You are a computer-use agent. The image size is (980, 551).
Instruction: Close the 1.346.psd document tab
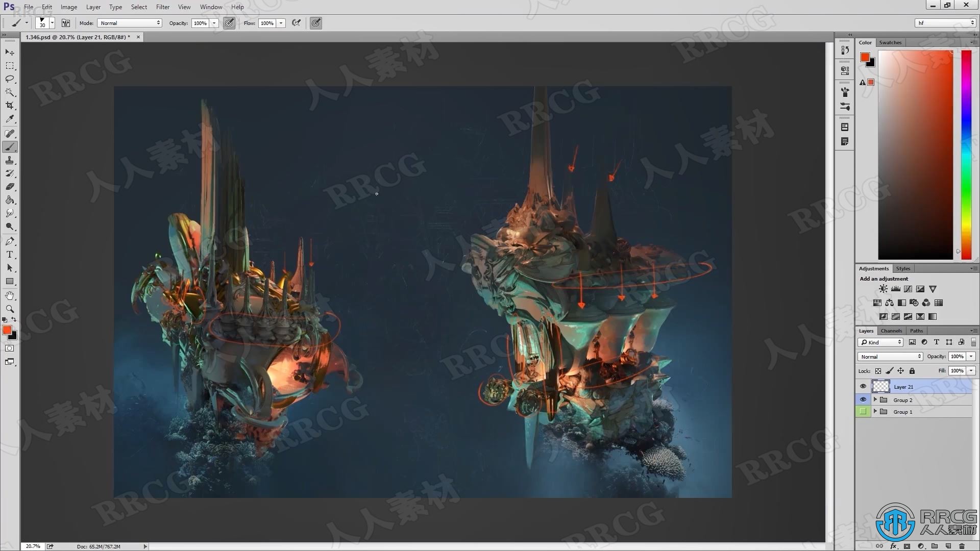(138, 37)
